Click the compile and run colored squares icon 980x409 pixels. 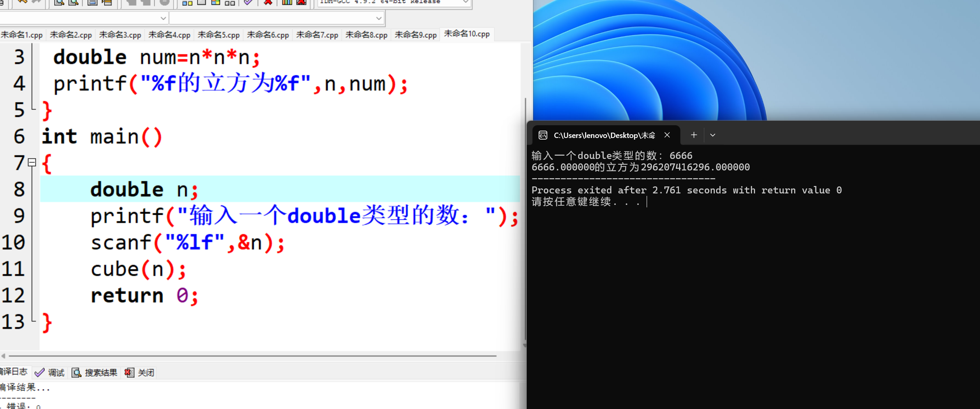[216, 2]
